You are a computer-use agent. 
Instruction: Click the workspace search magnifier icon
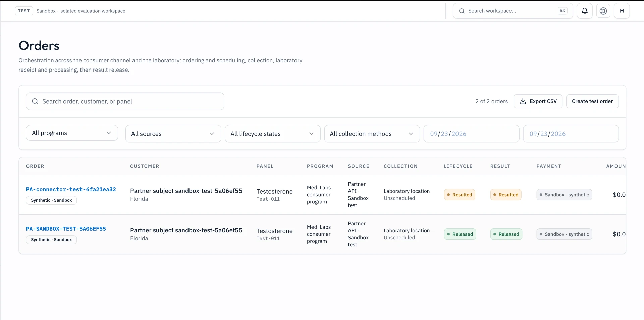coord(462,11)
